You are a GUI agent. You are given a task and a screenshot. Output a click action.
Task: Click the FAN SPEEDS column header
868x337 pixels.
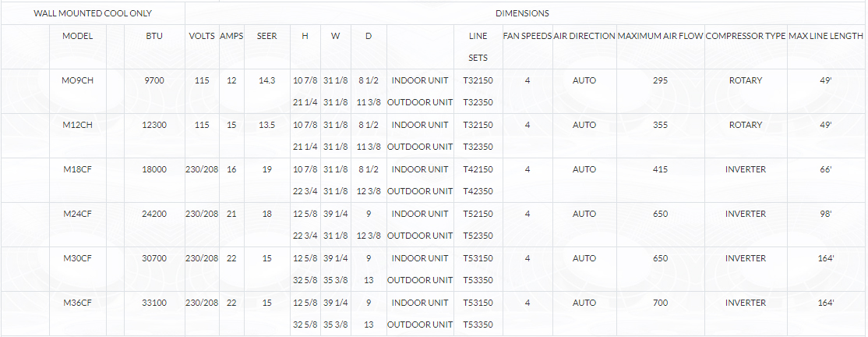528,36
